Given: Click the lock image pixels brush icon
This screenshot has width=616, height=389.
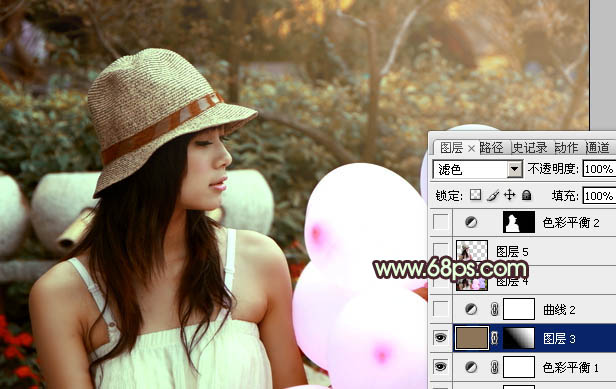Looking at the screenshot, I should pos(493,195).
